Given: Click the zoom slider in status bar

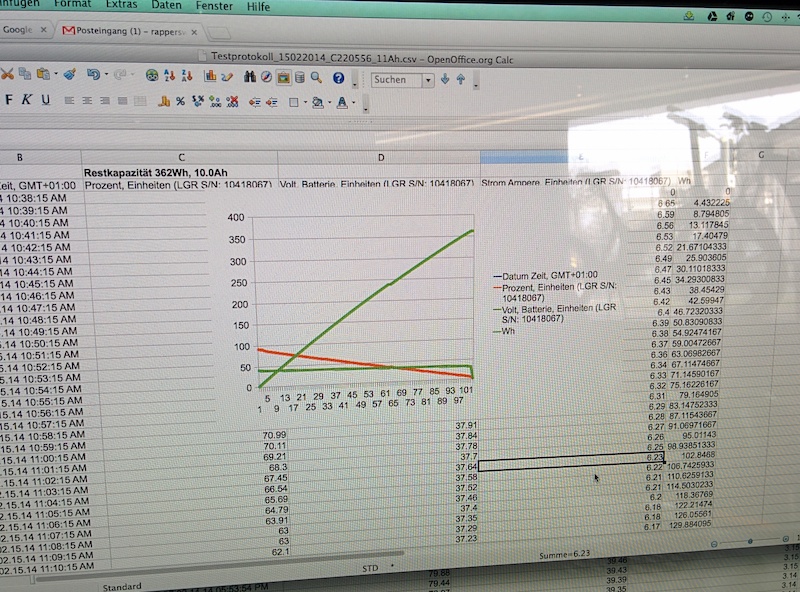Looking at the screenshot, I should click(750, 541).
